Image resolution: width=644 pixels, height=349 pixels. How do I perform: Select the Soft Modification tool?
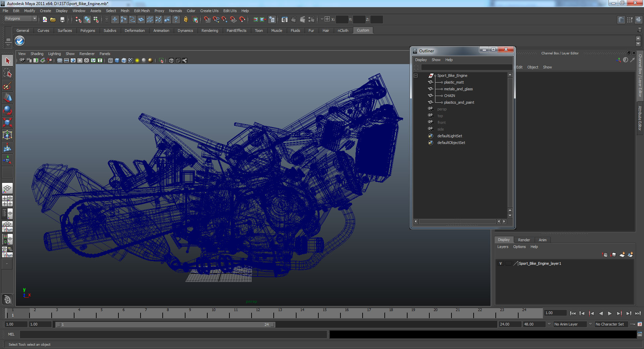click(x=7, y=147)
